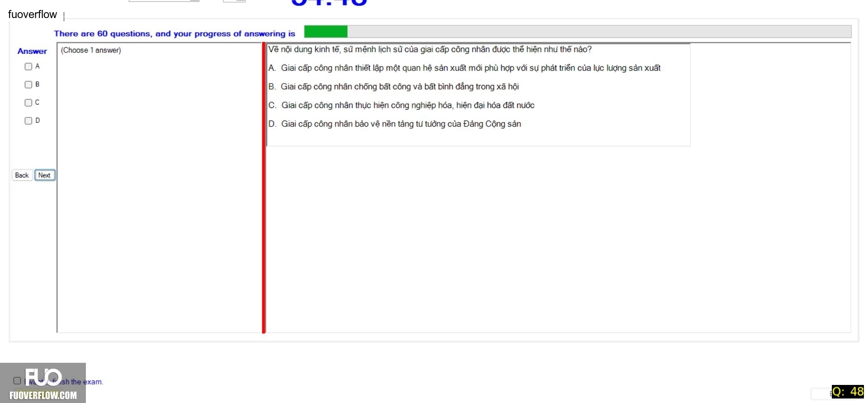The image size is (868, 403).
Task: Tick answer checkbox A
Action: click(28, 66)
